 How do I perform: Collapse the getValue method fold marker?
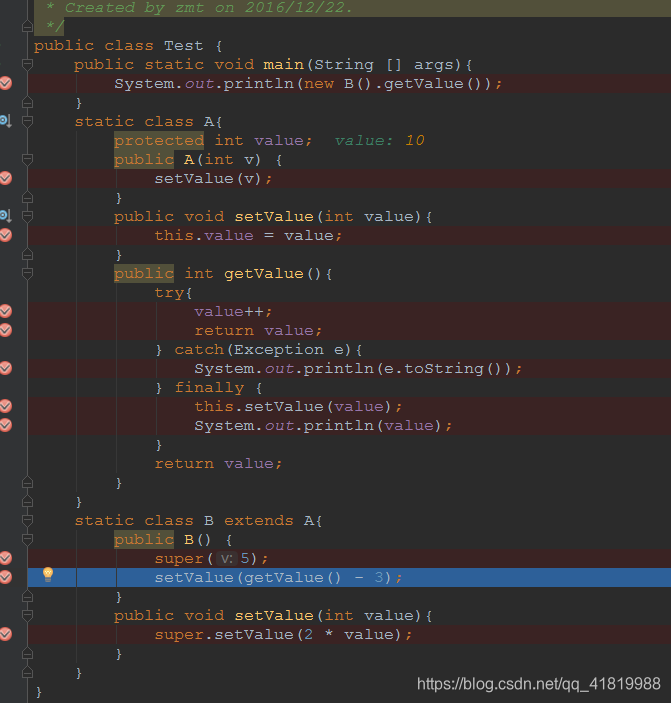click(27, 273)
